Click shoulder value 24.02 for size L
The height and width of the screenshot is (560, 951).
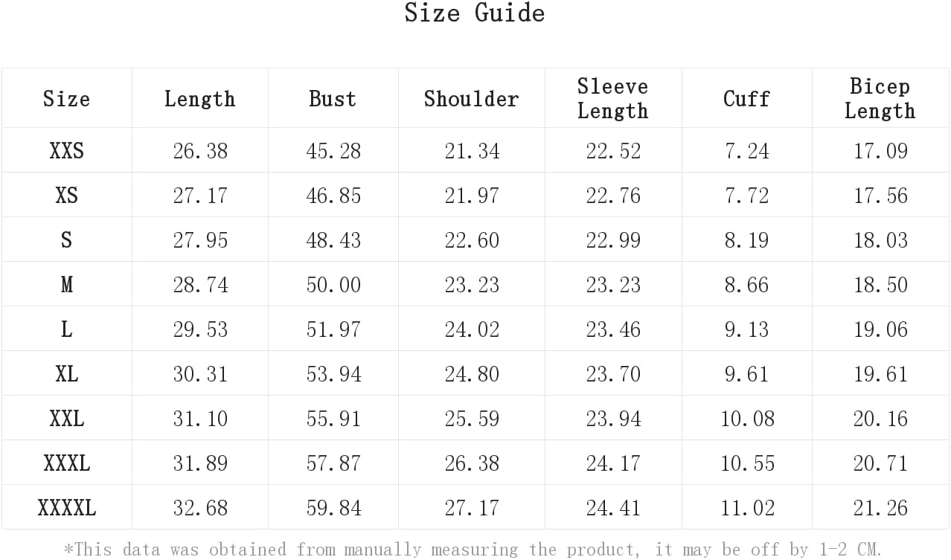pyautogui.click(x=472, y=329)
